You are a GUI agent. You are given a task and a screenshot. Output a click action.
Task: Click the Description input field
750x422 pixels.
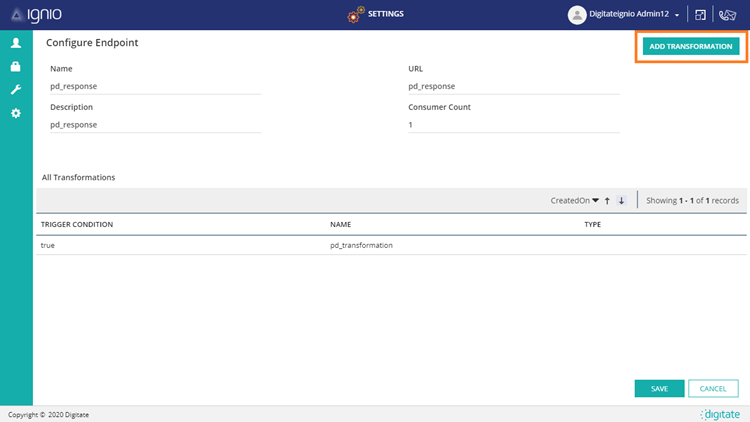pyautogui.click(x=155, y=125)
